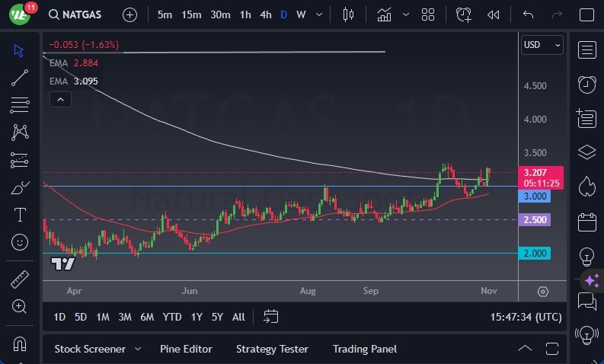604x364 pixels.
Task: Collapse the indicator legend chevron
Action: click(x=59, y=99)
